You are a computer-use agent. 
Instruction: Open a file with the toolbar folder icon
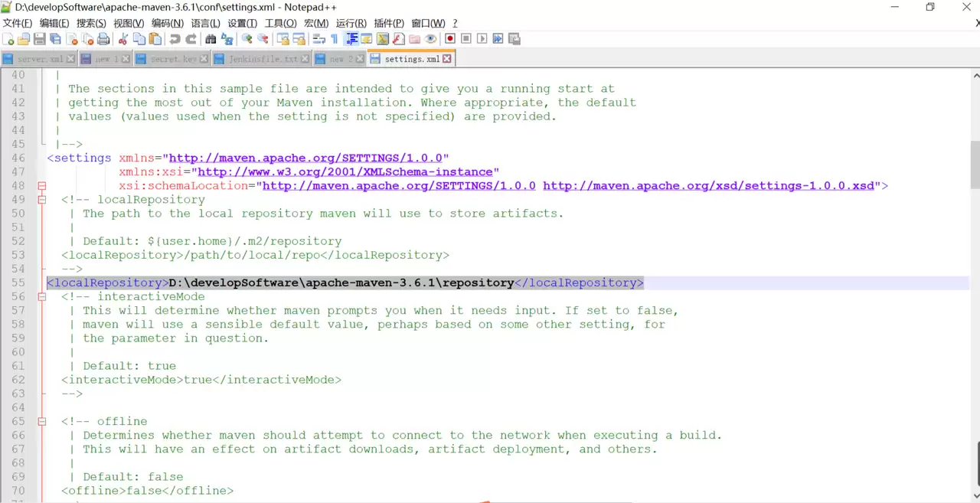click(x=24, y=39)
